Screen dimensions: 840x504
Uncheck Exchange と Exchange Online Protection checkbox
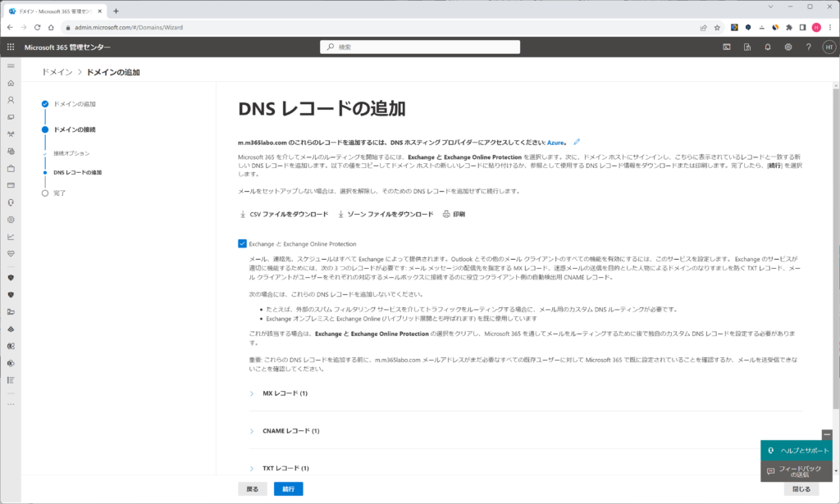tap(242, 243)
